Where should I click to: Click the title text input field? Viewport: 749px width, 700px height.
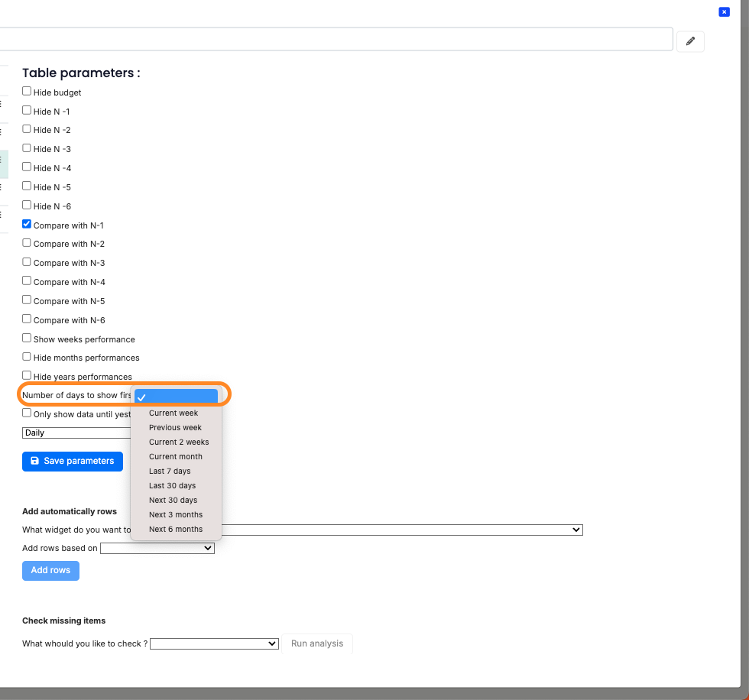(x=336, y=40)
